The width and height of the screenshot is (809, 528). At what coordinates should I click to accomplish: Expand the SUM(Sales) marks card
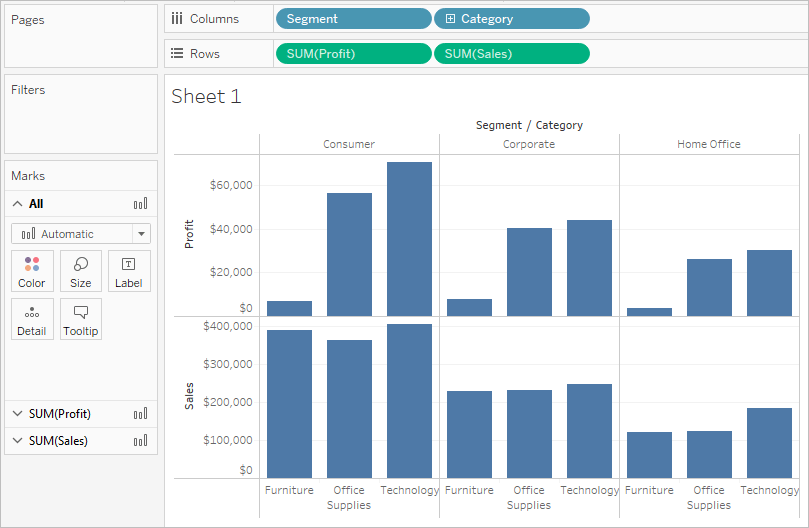pyautogui.click(x=18, y=440)
